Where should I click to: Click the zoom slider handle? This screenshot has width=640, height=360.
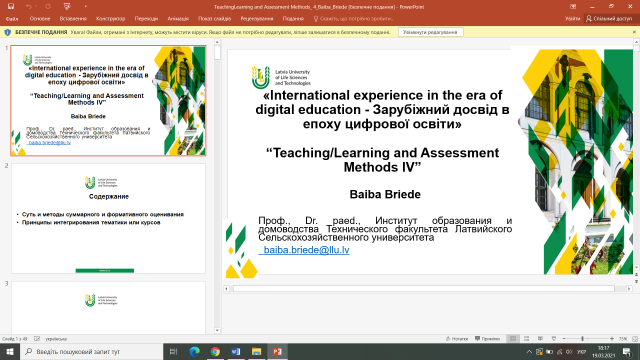click(582, 339)
